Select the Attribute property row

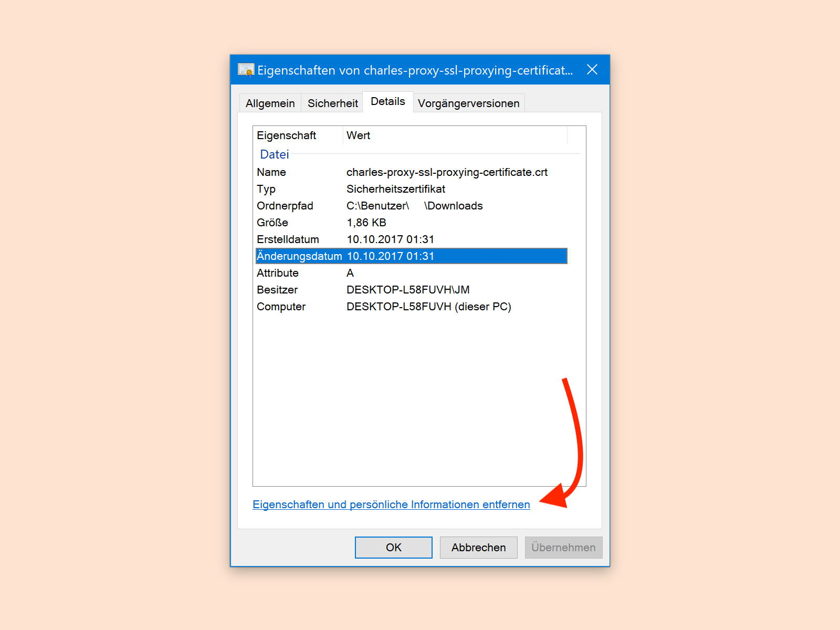pos(411,273)
